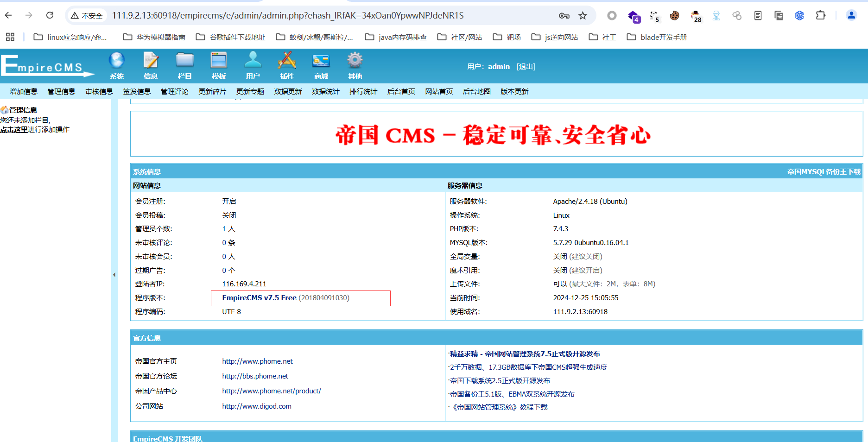Screen dimensions: 868x442
Task: Open 谷歌插件下载地址 bookmark folder
Action: pos(231,37)
